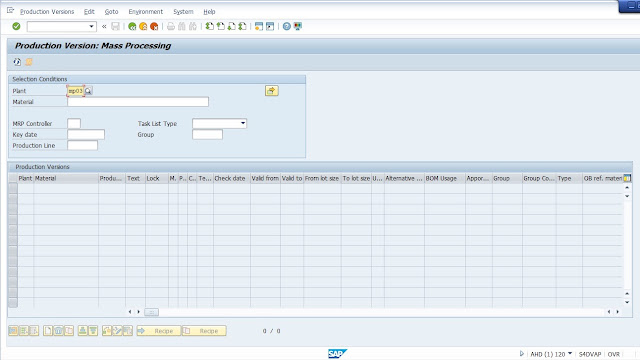Open the Environment menu
The width and height of the screenshot is (640, 360).
[145, 12]
